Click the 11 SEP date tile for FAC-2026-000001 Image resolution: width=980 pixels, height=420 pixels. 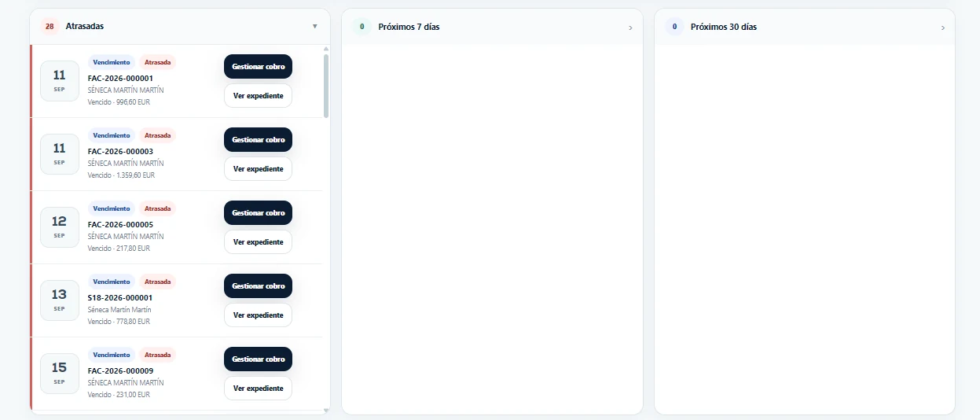pos(60,81)
